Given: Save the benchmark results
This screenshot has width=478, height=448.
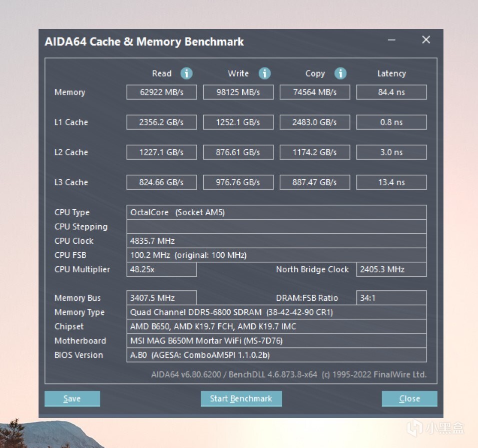Looking at the screenshot, I should 72,398.
